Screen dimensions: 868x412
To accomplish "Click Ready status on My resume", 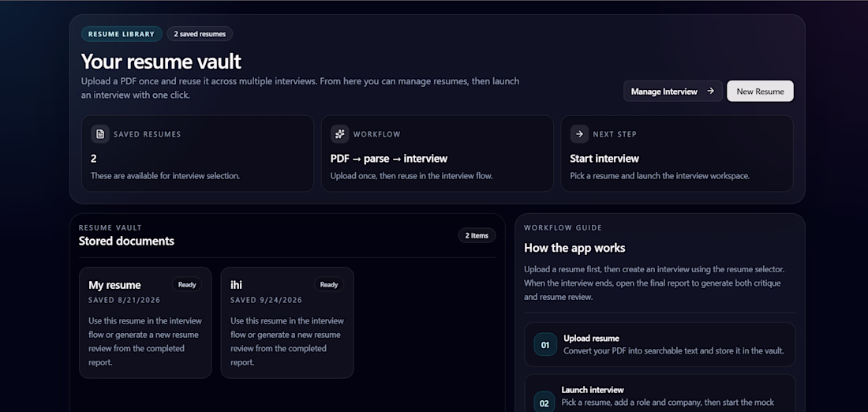I will [187, 285].
